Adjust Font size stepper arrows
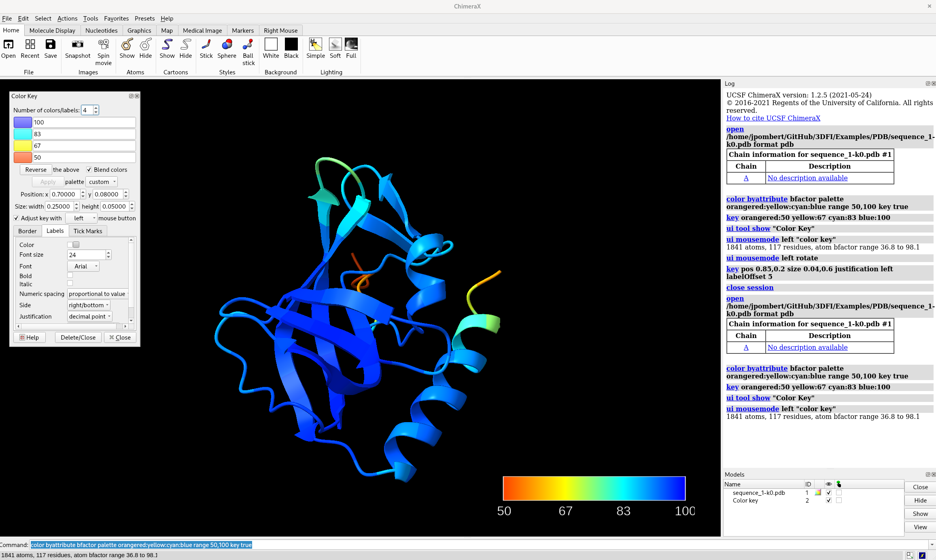This screenshot has height=560, width=936. [108, 255]
